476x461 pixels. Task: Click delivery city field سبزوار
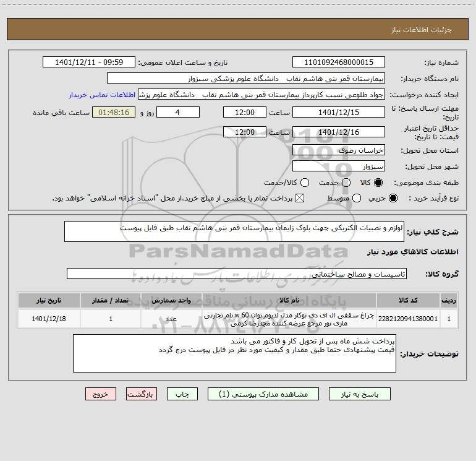[x=339, y=166]
